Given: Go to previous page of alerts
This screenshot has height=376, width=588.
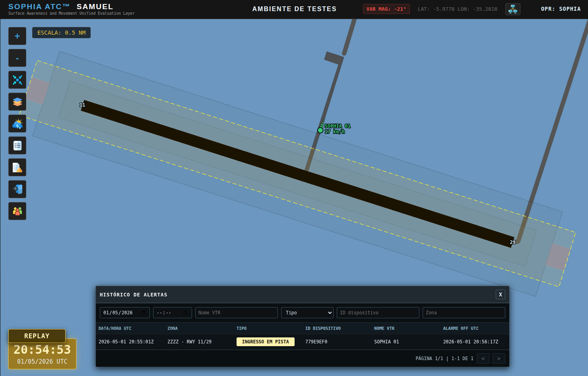Looking at the screenshot, I should (x=483, y=358).
